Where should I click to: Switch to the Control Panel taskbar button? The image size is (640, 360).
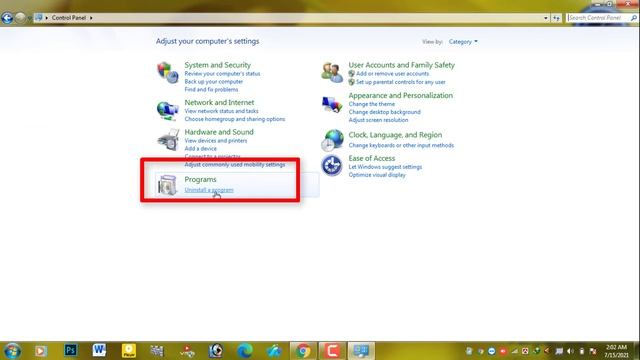(361, 351)
